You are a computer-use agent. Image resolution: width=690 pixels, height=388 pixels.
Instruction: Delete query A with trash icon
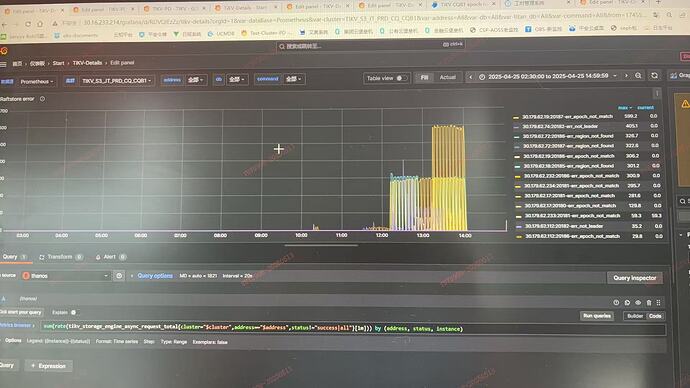[649, 303]
